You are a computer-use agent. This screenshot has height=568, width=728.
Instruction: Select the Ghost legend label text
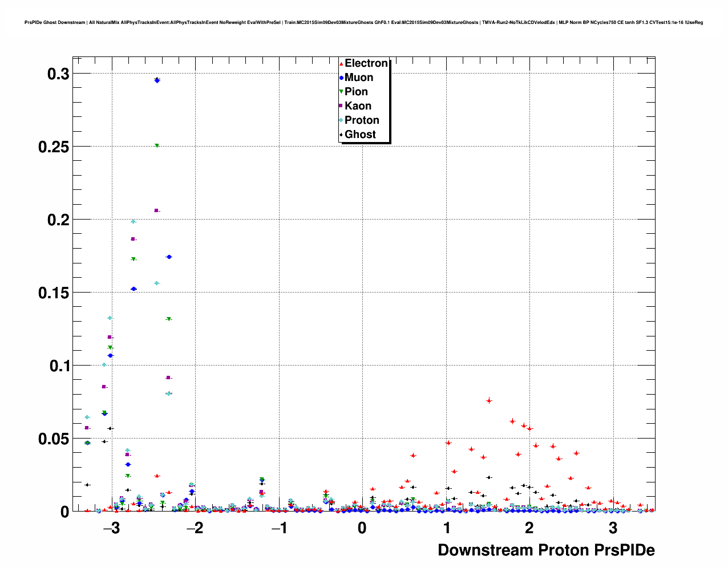pyautogui.click(x=360, y=135)
